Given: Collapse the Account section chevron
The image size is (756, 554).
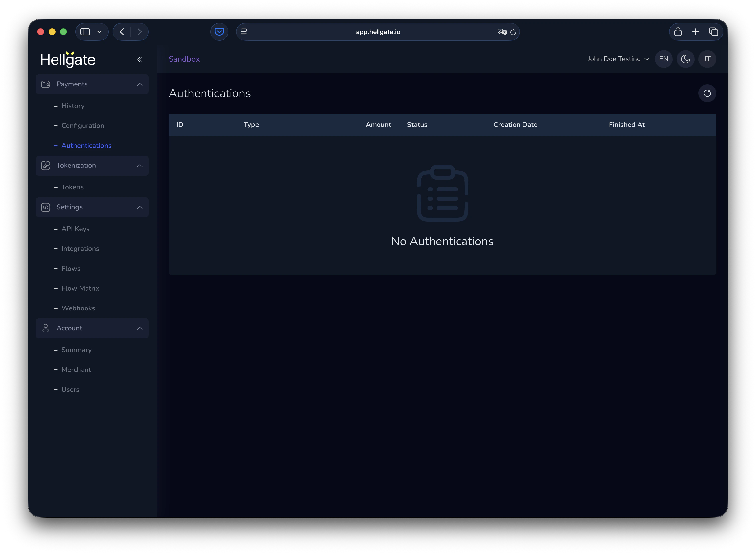Looking at the screenshot, I should point(140,328).
